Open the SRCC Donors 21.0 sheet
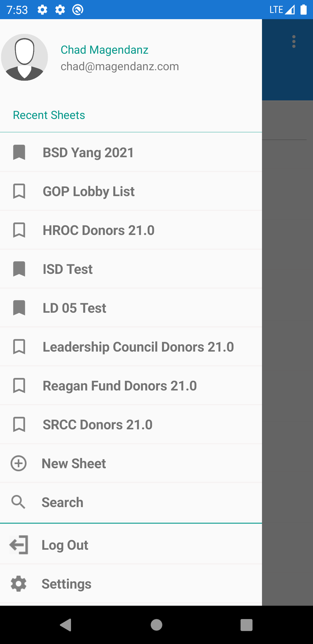The width and height of the screenshot is (313, 644). [x=97, y=425]
